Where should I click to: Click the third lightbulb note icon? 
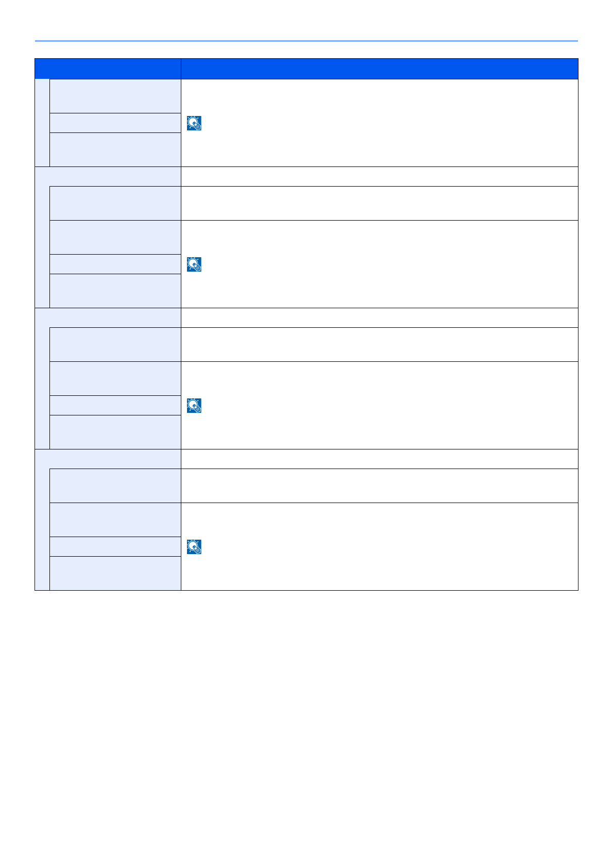click(194, 406)
